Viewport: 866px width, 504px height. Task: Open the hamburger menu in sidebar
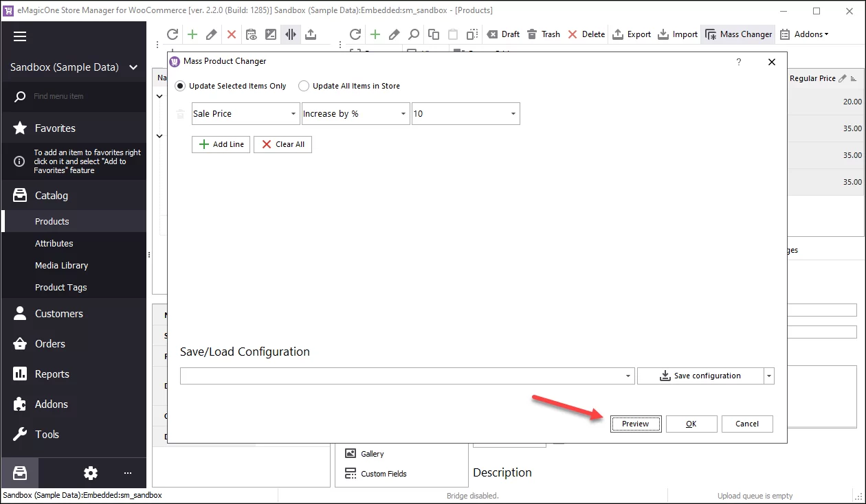19,37
